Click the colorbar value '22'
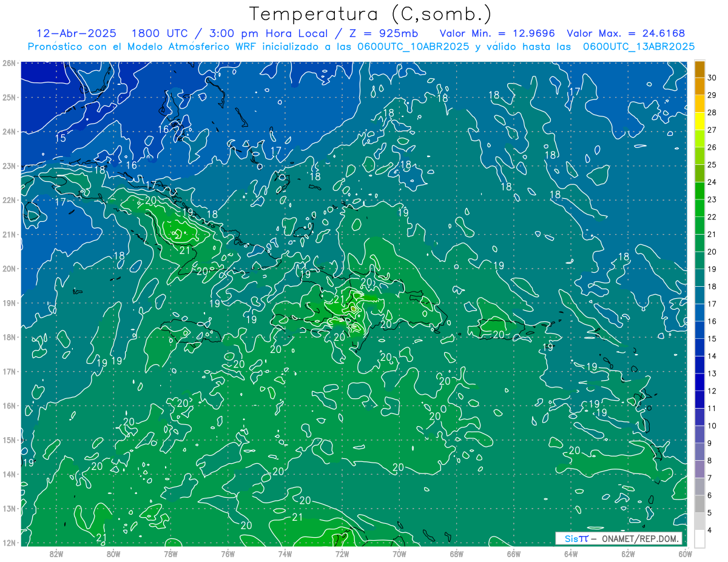The height and width of the screenshot is (562, 728). [712, 217]
